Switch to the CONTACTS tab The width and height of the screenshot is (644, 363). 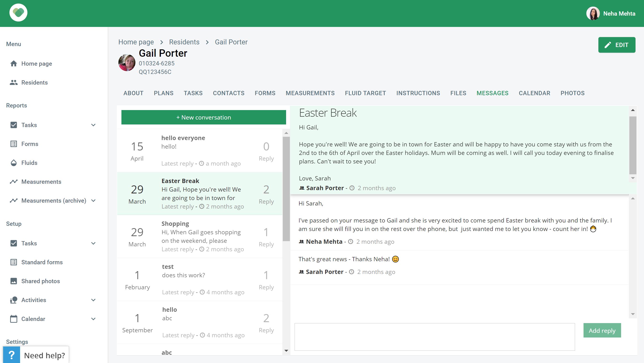229,93
